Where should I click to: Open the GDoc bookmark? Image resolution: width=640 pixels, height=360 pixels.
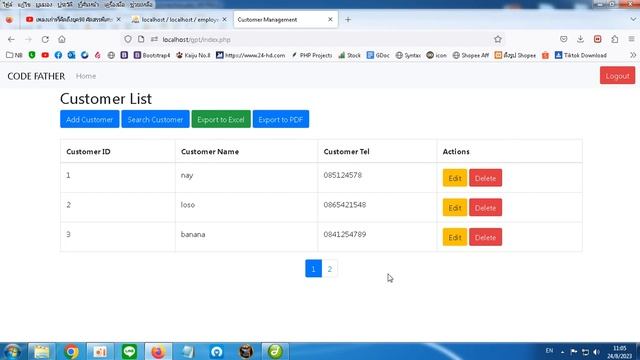pos(378,55)
